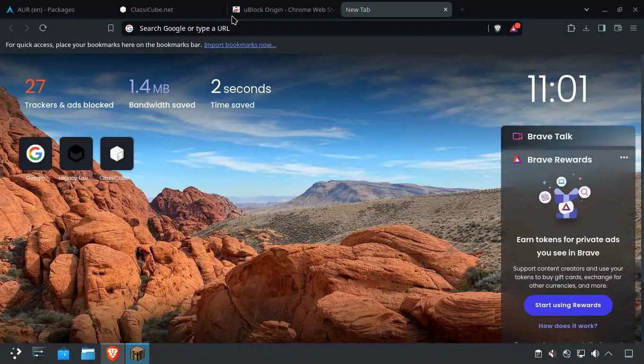Open the Dolphin file manager from taskbar
The image size is (644, 364).
tap(88, 353)
